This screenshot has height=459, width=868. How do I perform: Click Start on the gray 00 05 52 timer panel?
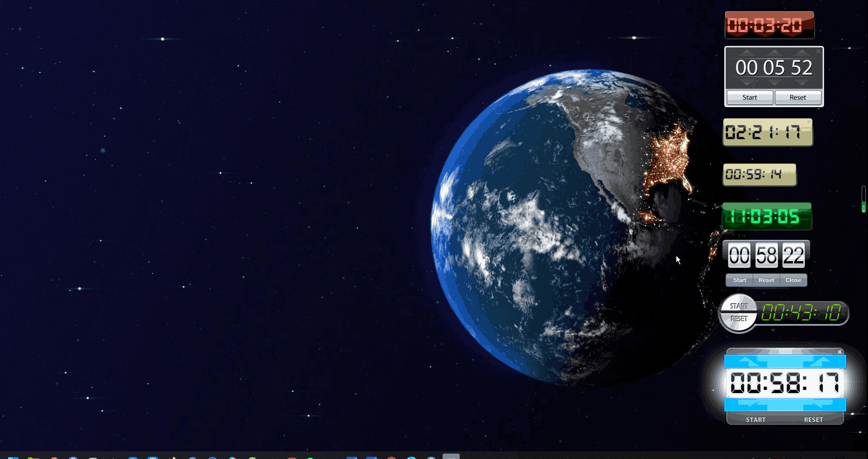click(x=749, y=97)
